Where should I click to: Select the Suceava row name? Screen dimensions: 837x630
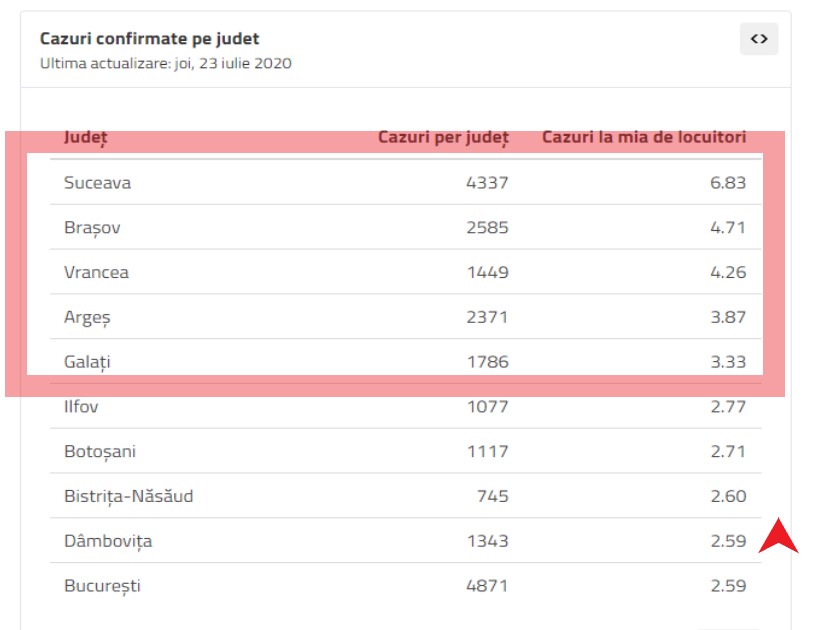98,183
